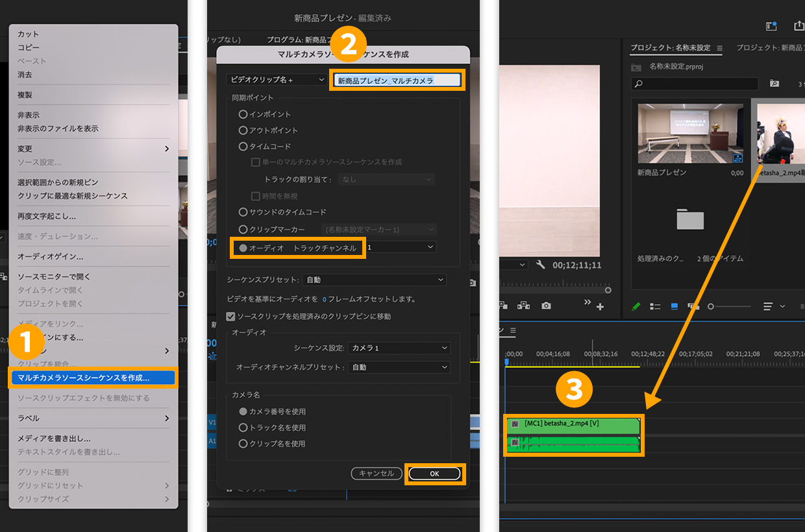The height and width of the screenshot is (532, 805).
Task: Open the オーディオチャンネルプリセット dropdown
Action: click(x=399, y=367)
